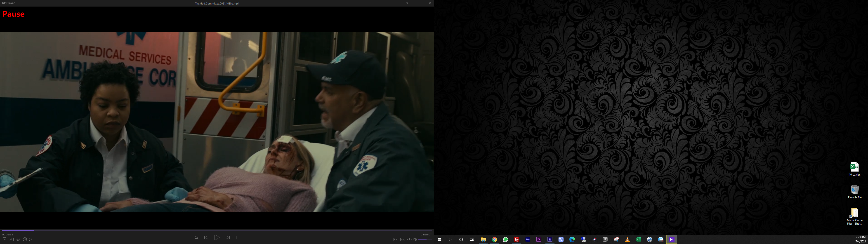Screen dimensions: 868x244
Task: Open the KMPlayer main menu dropdown
Action: tap(8, 3)
